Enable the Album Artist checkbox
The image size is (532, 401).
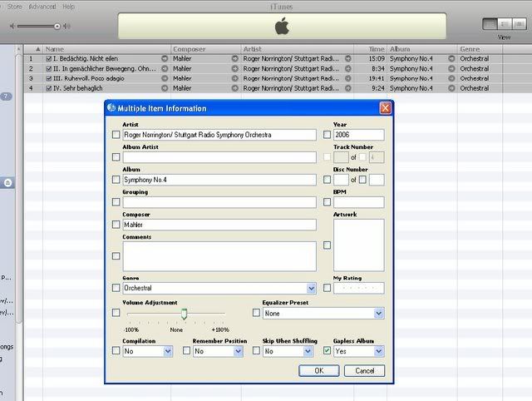tap(116, 157)
